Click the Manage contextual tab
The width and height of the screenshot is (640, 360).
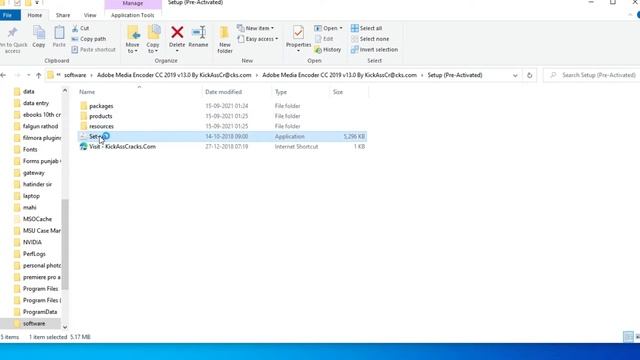point(133,4)
